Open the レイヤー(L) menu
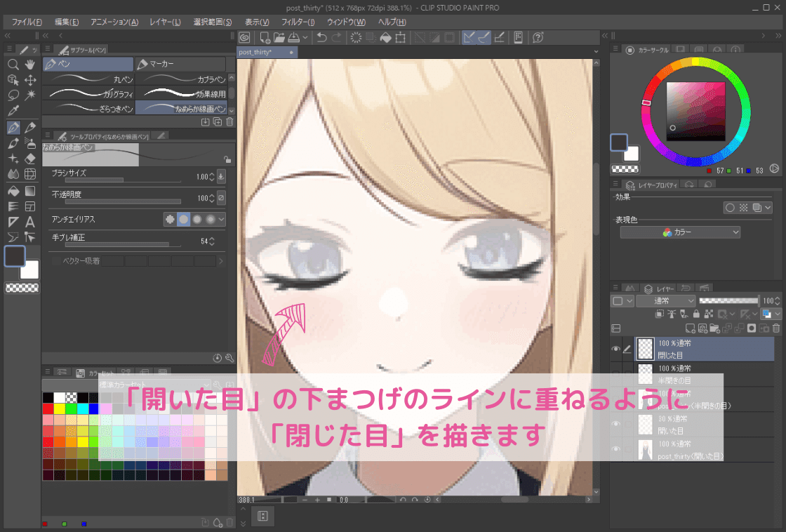Viewport: 786px width, 532px height. 165,22
